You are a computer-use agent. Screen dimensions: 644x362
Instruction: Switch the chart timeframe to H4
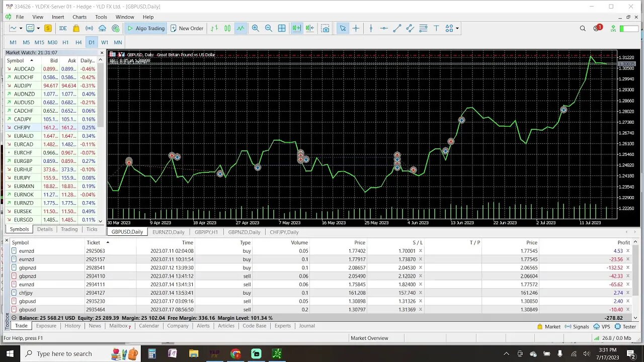point(78,43)
